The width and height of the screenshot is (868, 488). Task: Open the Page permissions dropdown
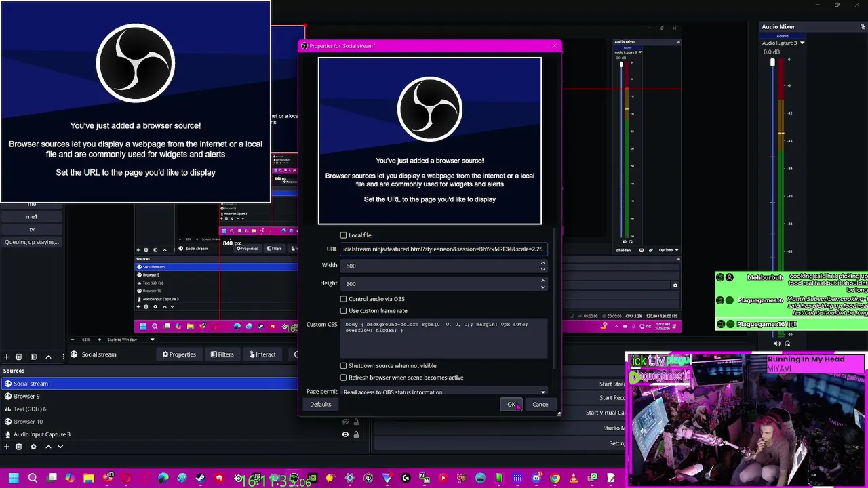[x=444, y=392]
